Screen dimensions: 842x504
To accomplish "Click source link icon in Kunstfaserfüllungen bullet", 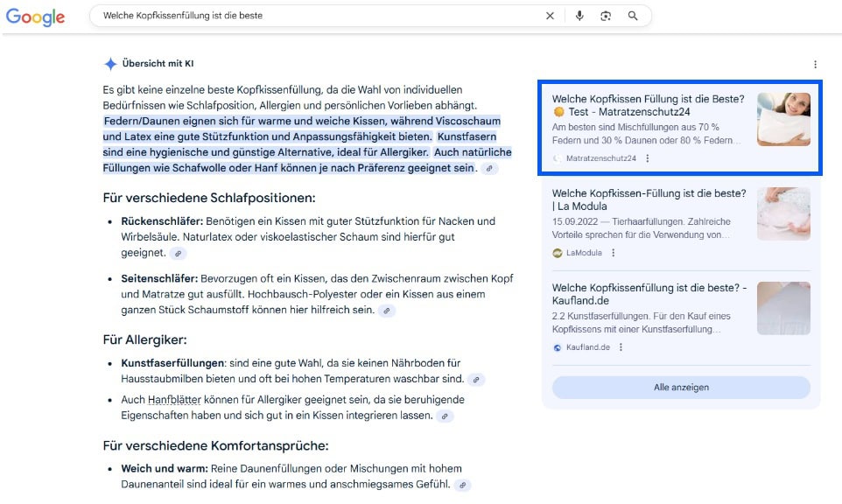I will pos(476,380).
